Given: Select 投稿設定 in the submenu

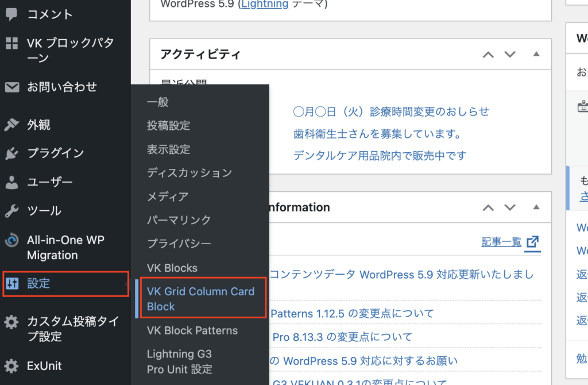Looking at the screenshot, I should pos(168,126).
